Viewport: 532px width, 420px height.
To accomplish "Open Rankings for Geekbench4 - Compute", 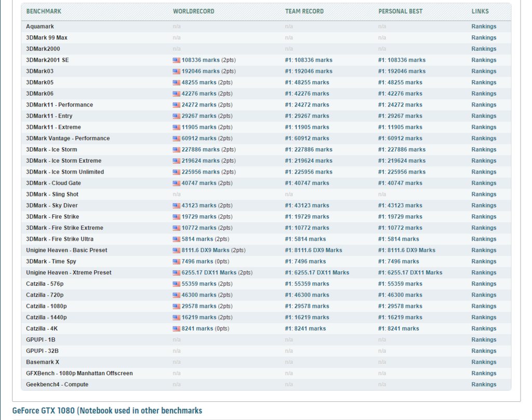I will (x=484, y=385).
